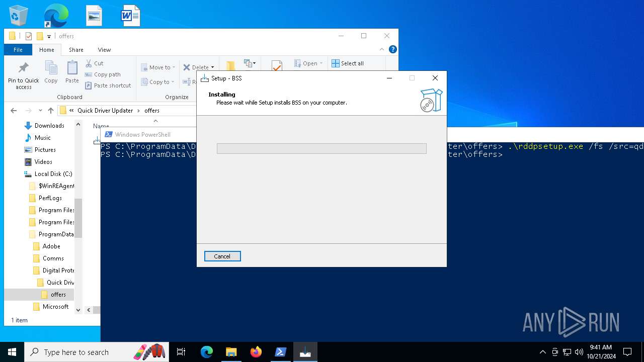Open Task View on the taskbar
The image size is (644, 362).
[181, 352]
